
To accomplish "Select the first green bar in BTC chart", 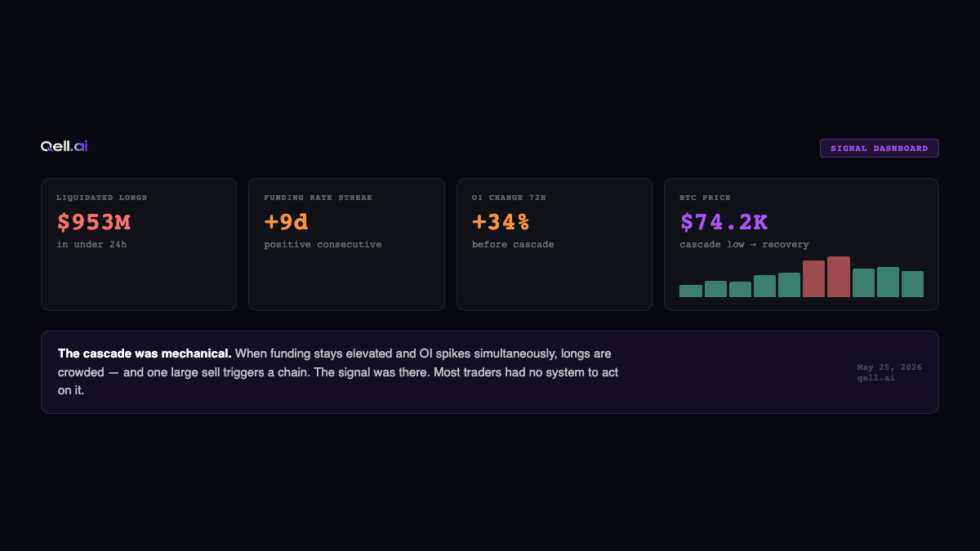I will pos(691,291).
